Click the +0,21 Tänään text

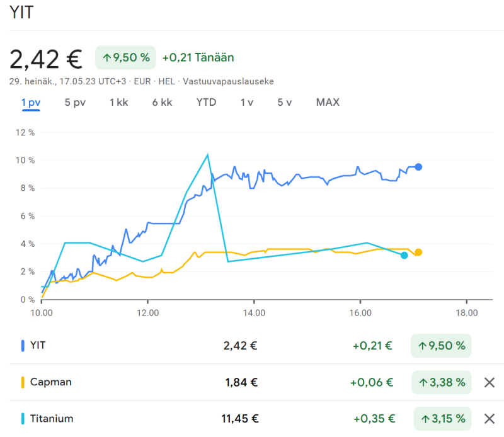[x=198, y=57]
